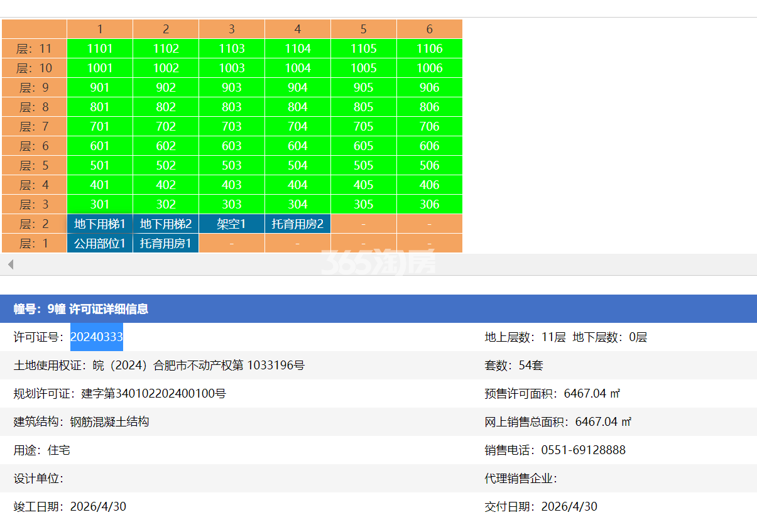Click 竣工日期 2026/4/30 text

point(70,507)
